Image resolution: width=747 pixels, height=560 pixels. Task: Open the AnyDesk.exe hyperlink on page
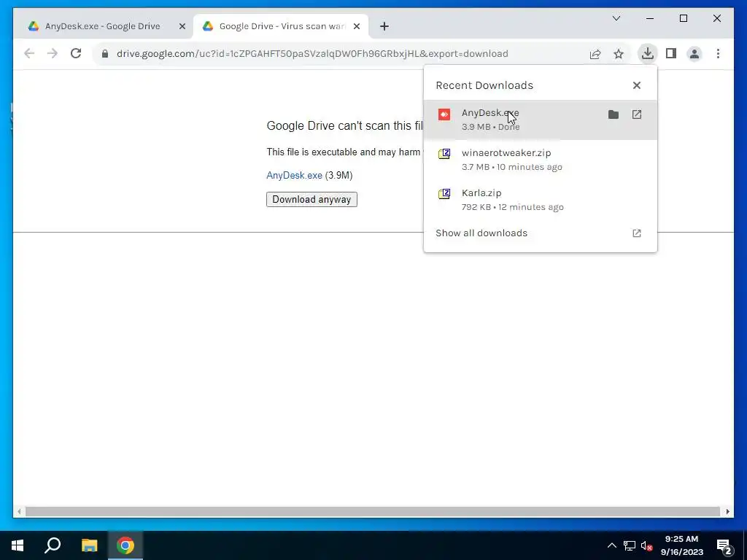295,175
